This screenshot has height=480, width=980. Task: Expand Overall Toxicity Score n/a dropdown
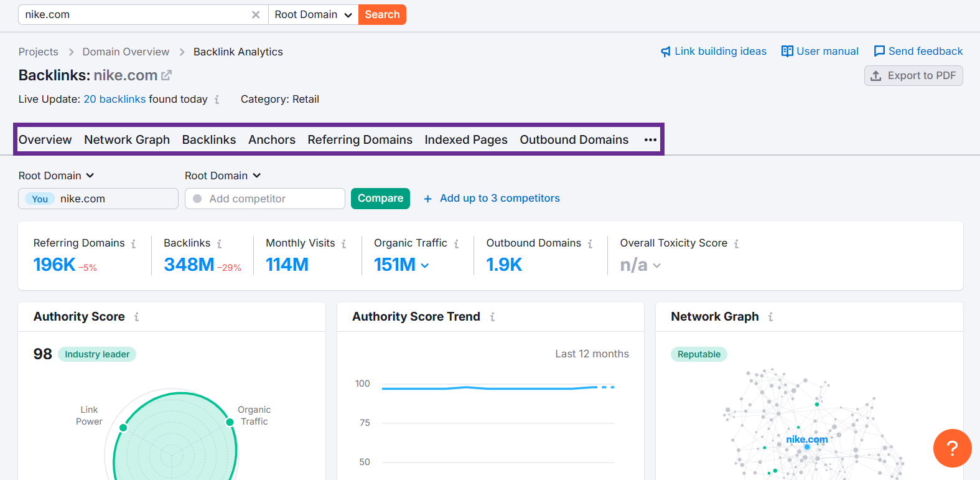coord(656,265)
